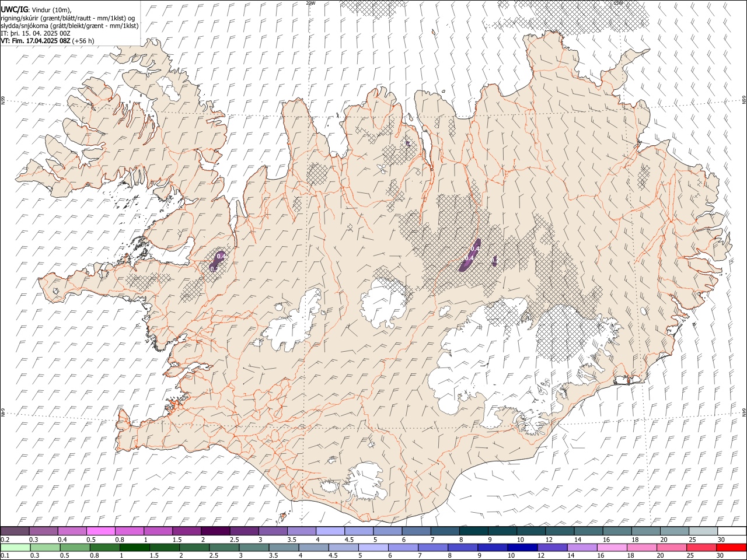This screenshot has width=747, height=560.
Task: Click the 'rigning/skúrir' legend description line
Action: pos(68,18)
